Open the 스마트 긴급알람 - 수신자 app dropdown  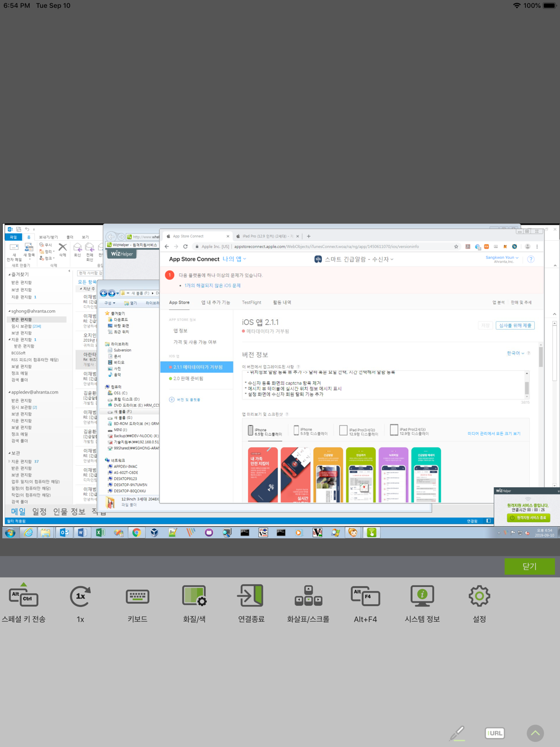tap(359, 259)
